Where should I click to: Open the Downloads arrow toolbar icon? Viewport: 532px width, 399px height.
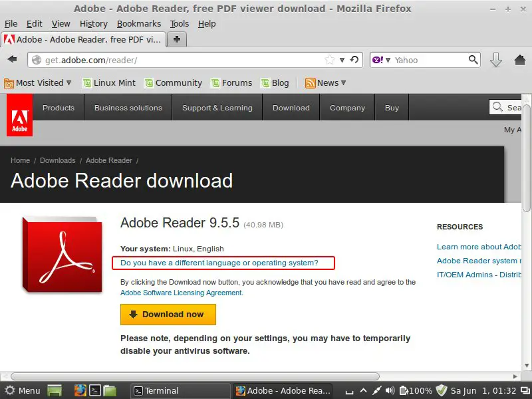click(x=495, y=60)
